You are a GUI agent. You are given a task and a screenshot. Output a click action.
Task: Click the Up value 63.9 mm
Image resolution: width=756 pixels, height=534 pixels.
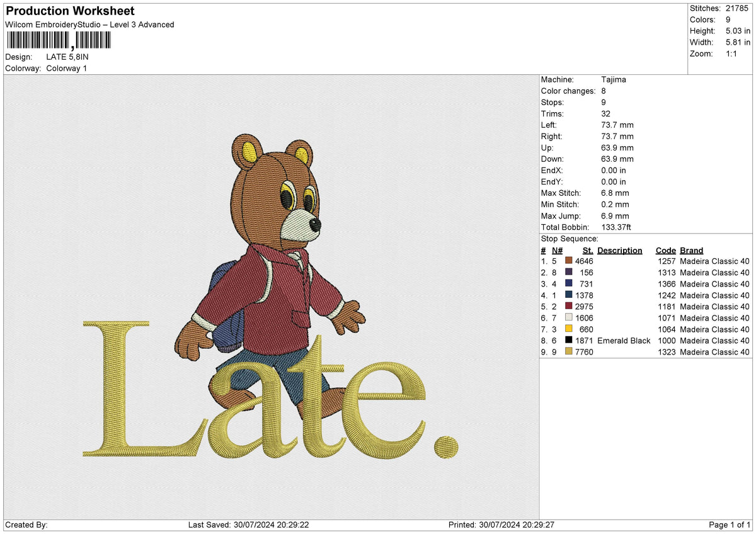(617, 147)
